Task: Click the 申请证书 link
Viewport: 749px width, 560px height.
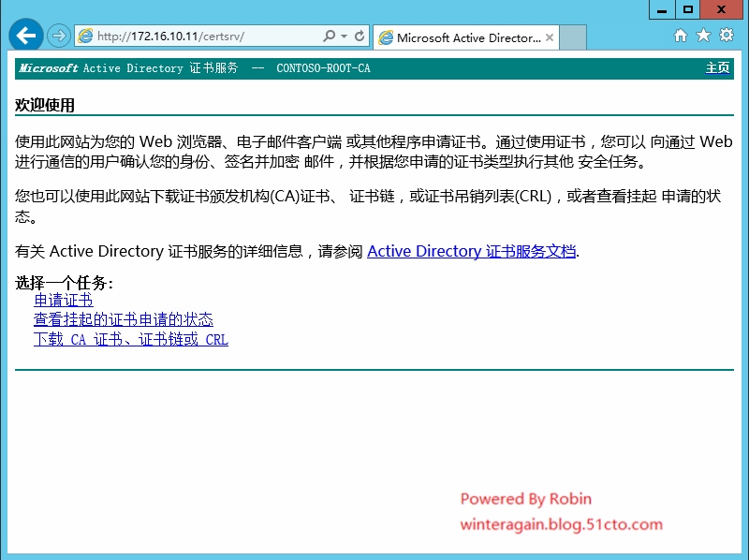Action: (64, 300)
